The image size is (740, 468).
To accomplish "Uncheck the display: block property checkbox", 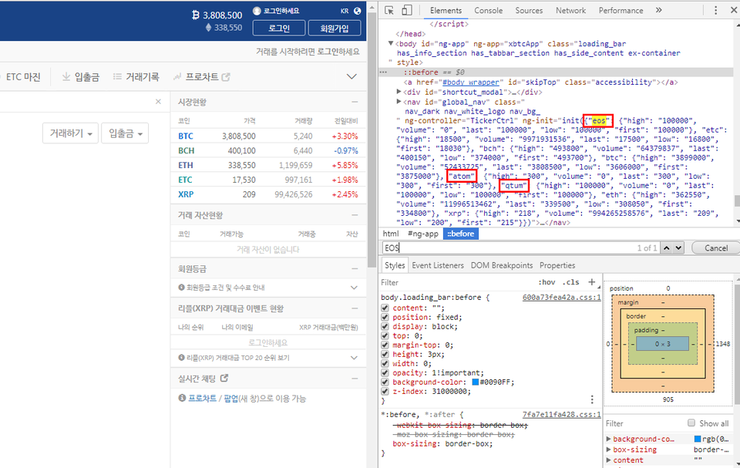I will pos(385,326).
